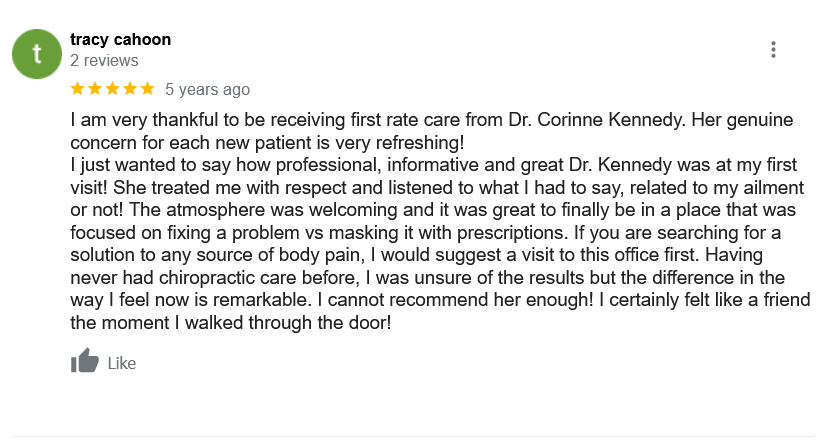Click the second yellow rating star
The width and height of the screenshot is (830, 443).
pyautogui.click(x=95, y=88)
